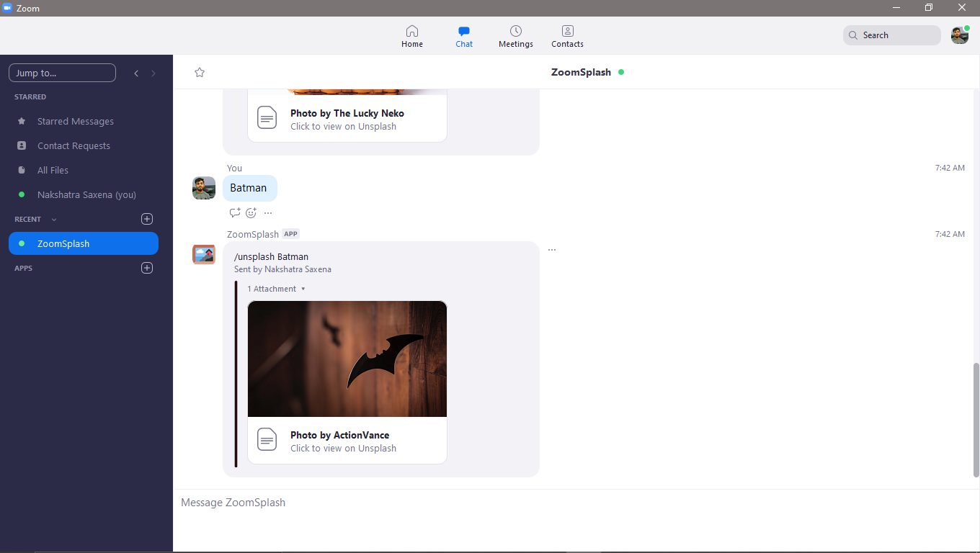Collapse the 1 Attachment dropdown
The width and height of the screenshot is (980, 553).
click(277, 289)
